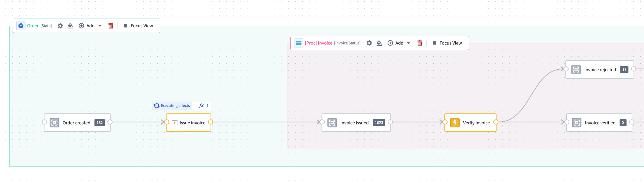Click the State type label next to Order
This screenshot has height=183, width=644.
pos(46,26)
